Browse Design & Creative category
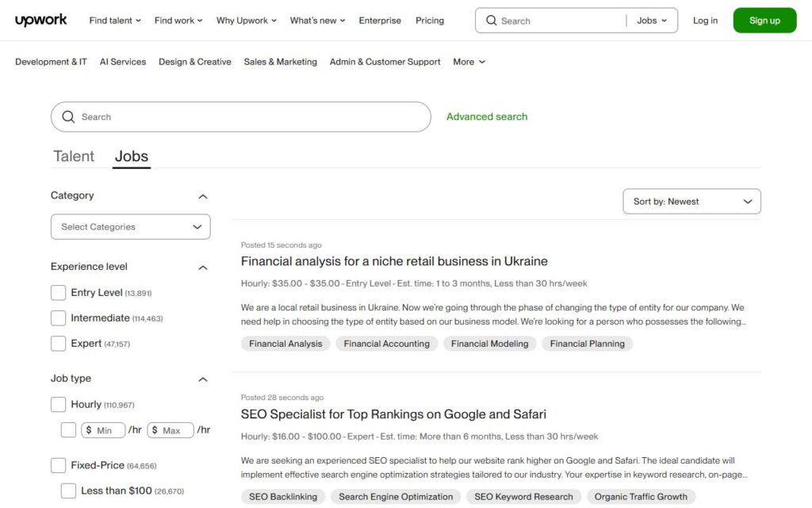The width and height of the screenshot is (812, 508). [x=195, y=62]
